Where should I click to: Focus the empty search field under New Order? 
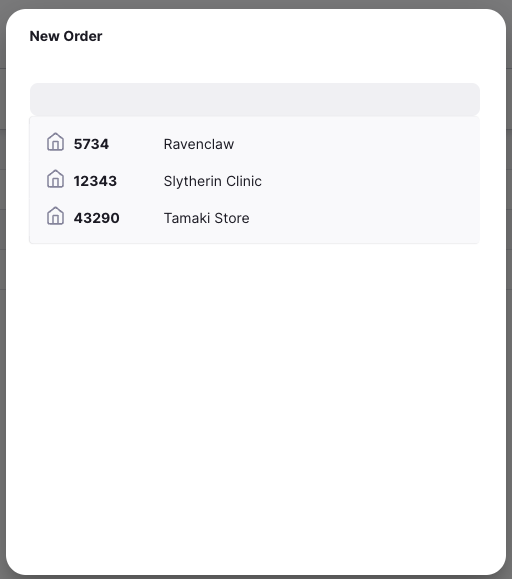click(x=255, y=100)
